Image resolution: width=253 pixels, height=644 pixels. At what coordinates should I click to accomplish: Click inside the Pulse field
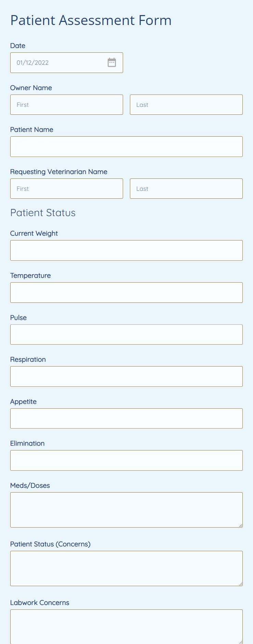(126, 334)
